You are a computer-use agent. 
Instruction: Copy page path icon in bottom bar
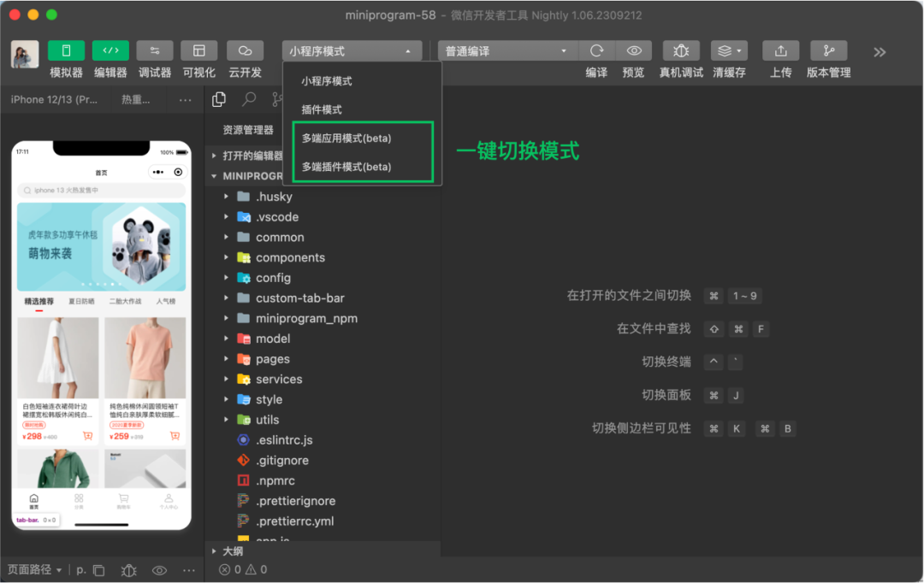click(99, 570)
